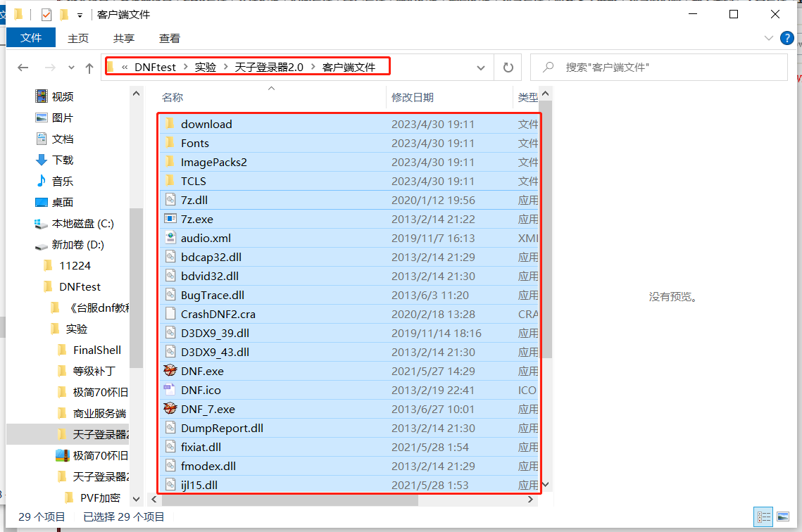The image size is (802, 532).
Task: Click the Forward navigation arrow
Action: coord(50,68)
